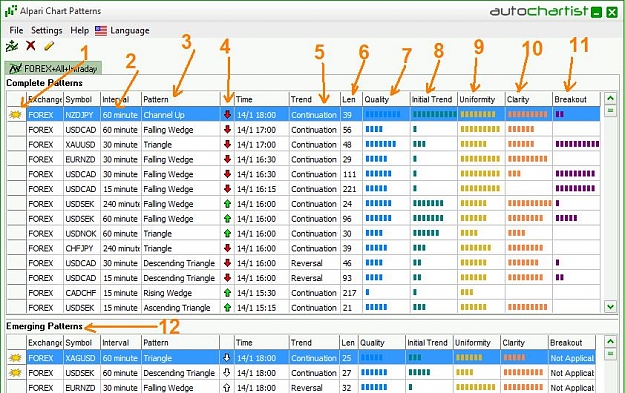The image size is (625, 393).
Task: Click the green up arrow on Ascending Triangle row
Action: (x=227, y=308)
